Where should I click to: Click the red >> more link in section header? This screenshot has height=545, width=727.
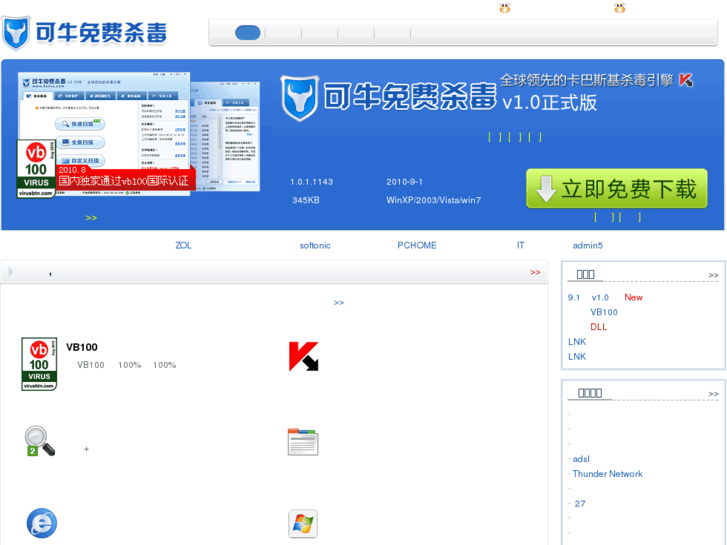pyautogui.click(x=535, y=272)
